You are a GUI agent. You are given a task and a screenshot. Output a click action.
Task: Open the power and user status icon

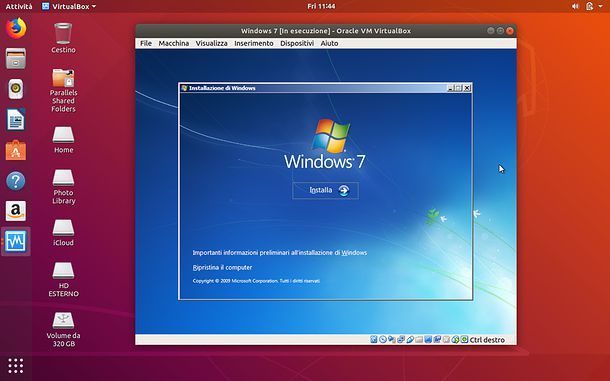pyautogui.click(x=590, y=6)
